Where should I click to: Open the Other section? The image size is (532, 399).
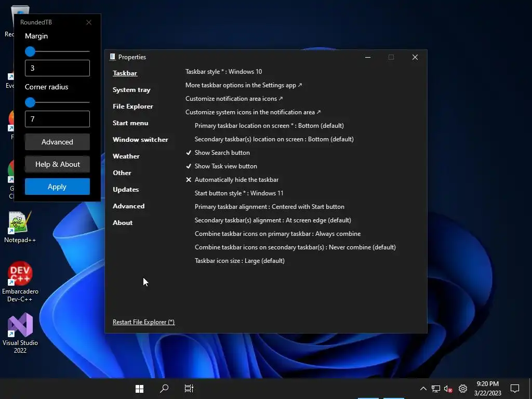coord(122,172)
